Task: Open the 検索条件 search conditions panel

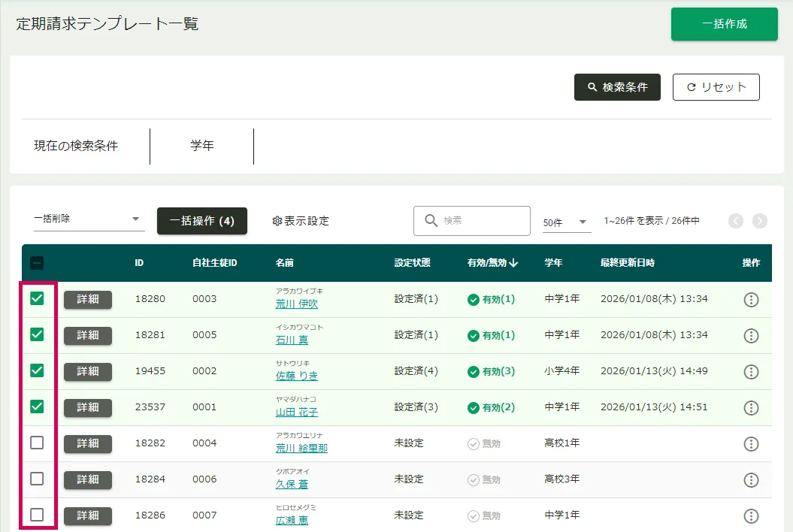Action: coord(617,87)
